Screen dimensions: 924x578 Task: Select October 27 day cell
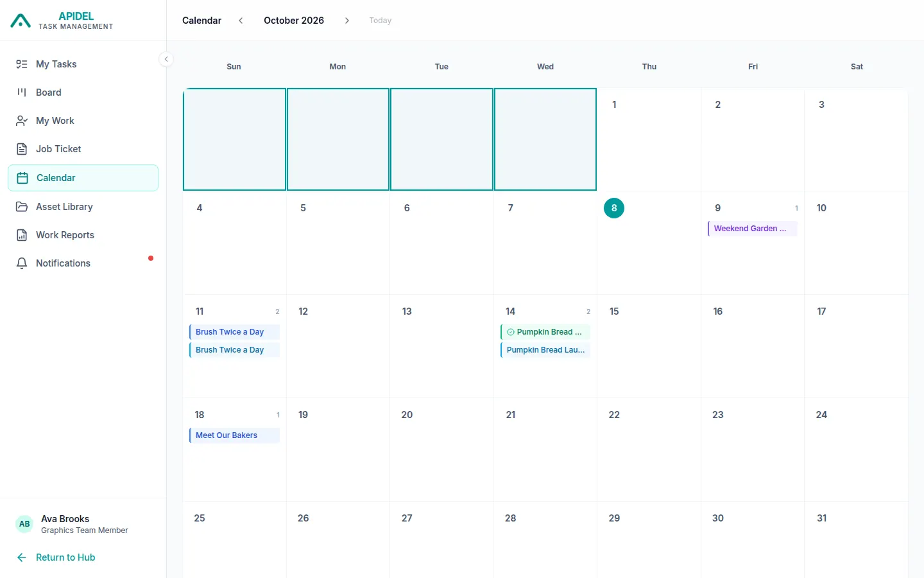[441, 539]
